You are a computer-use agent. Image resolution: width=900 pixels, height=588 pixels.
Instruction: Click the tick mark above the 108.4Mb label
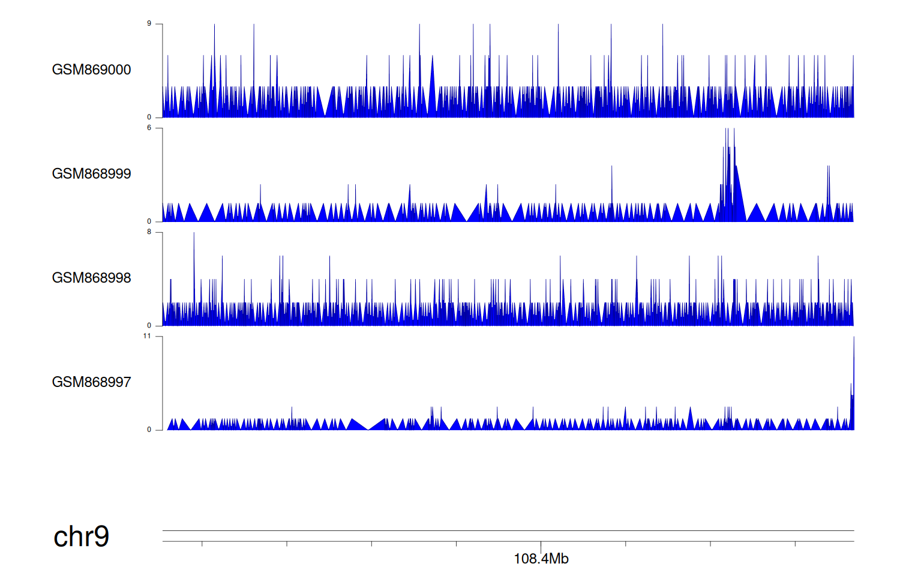(541, 544)
